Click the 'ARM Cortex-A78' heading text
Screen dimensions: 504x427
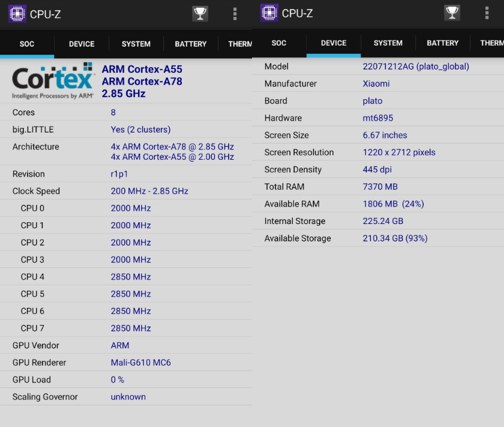142,82
